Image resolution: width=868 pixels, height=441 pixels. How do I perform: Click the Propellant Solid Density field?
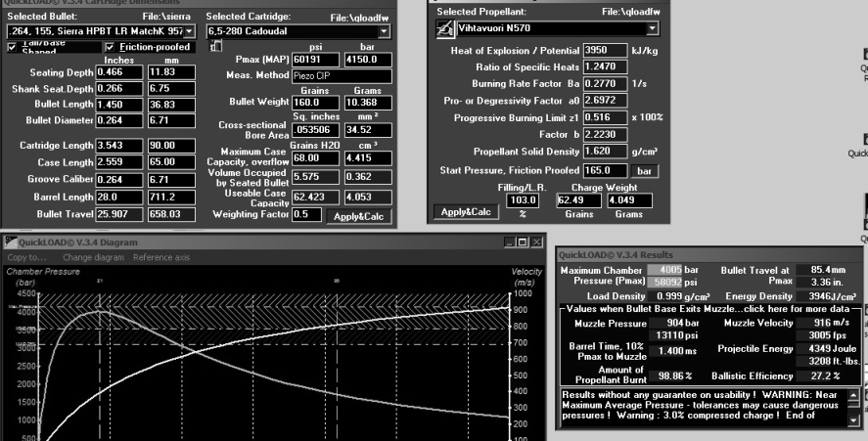[x=606, y=151]
